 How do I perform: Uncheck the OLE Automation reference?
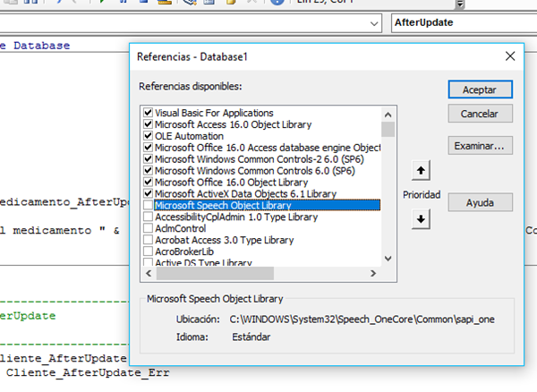pos(148,135)
